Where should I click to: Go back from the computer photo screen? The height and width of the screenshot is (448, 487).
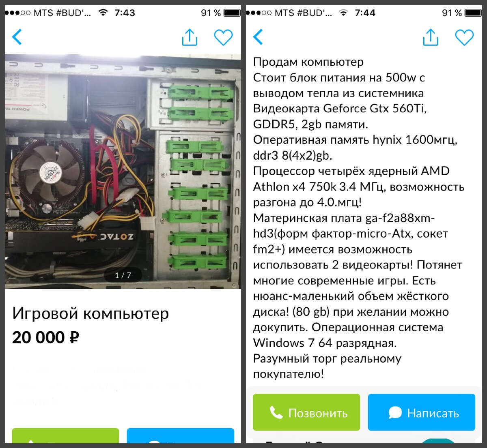click(x=17, y=37)
